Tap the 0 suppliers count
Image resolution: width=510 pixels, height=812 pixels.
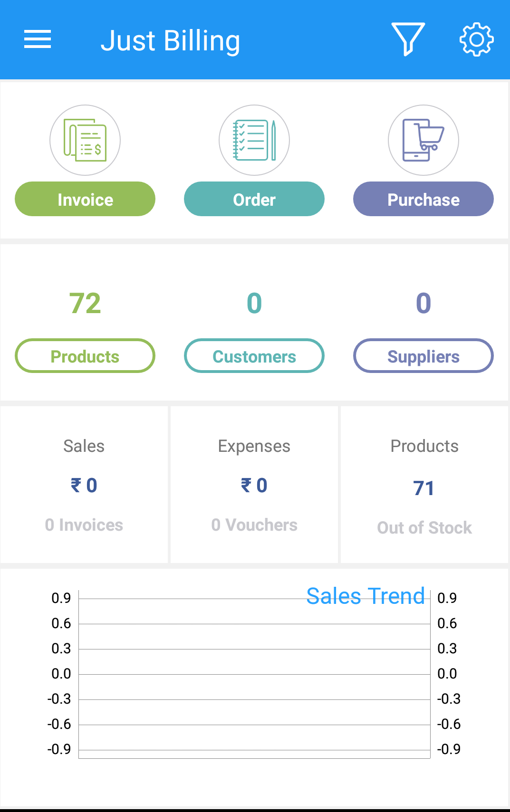tap(423, 303)
